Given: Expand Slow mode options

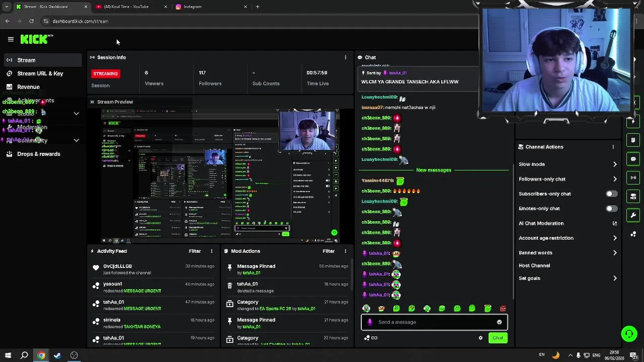Looking at the screenshot, I should [615, 164].
